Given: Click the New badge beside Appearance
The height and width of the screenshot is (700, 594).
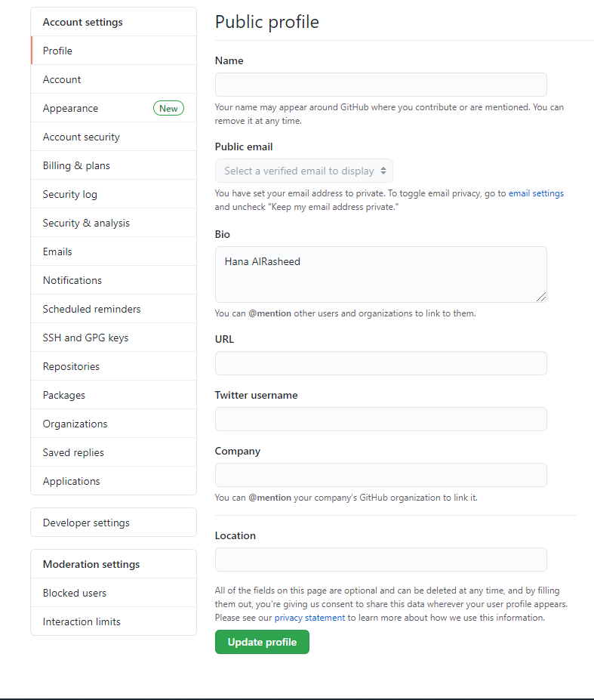Looking at the screenshot, I should tap(168, 108).
